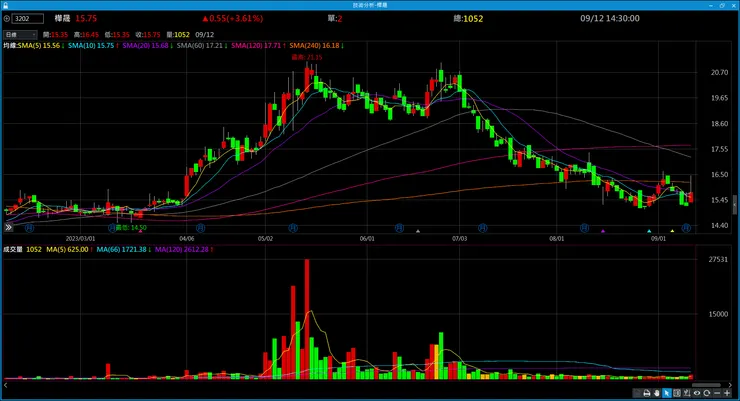Image resolution: width=740 pixels, height=401 pixels.
Task: Click the purple triangle event marker after 08/01
Action: pyautogui.click(x=603, y=231)
